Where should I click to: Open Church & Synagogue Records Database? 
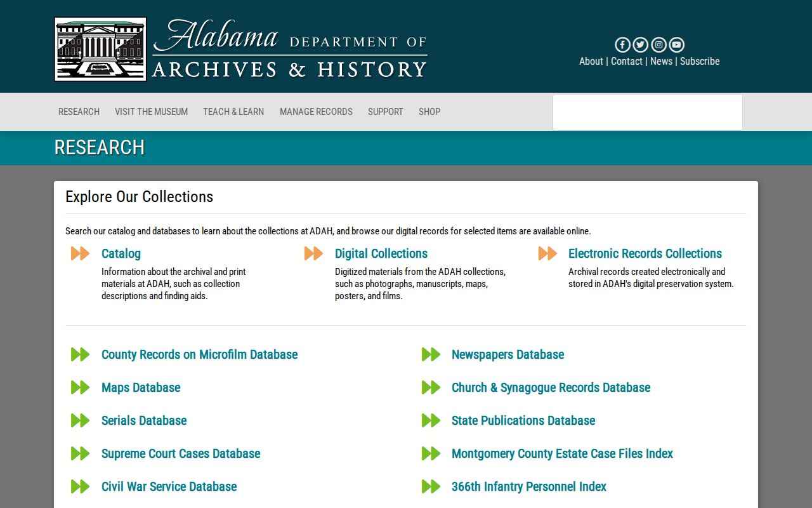pos(551,387)
